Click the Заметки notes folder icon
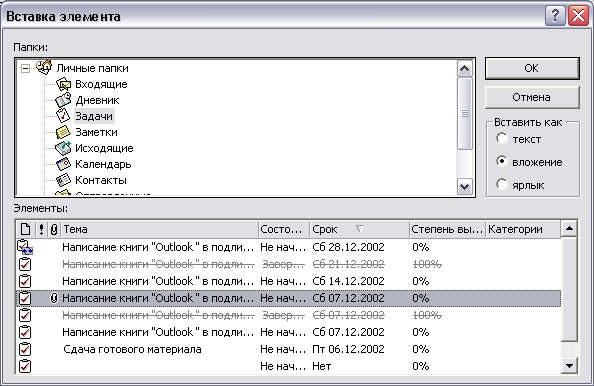The width and height of the screenshot is (594, 386). coord(63,132)
